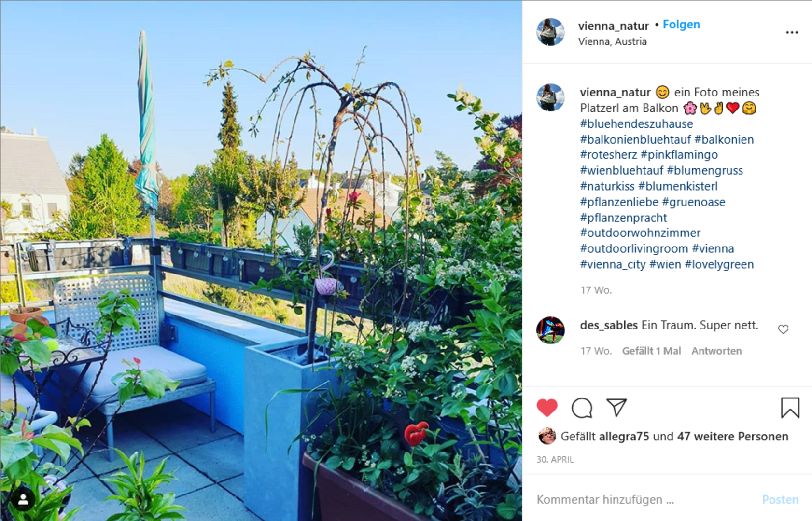
Task: Follow vienna_natur via Folgen
Action: click(x=681, y=25)
